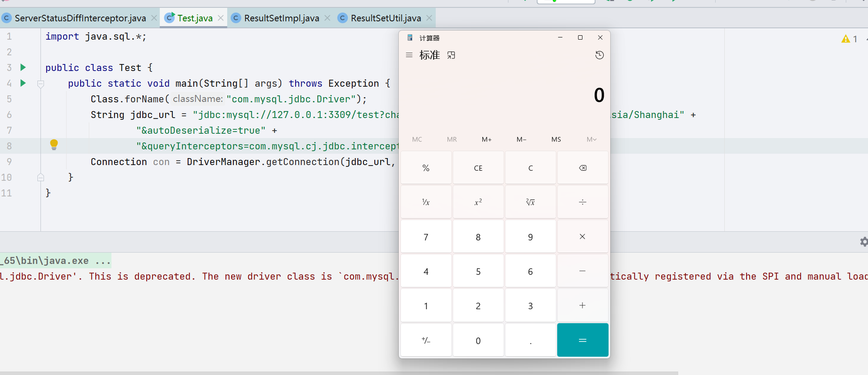The image size is (868, 375).
Task: Click the horizontal scrollbar at bottom
Action: point(340,373)
